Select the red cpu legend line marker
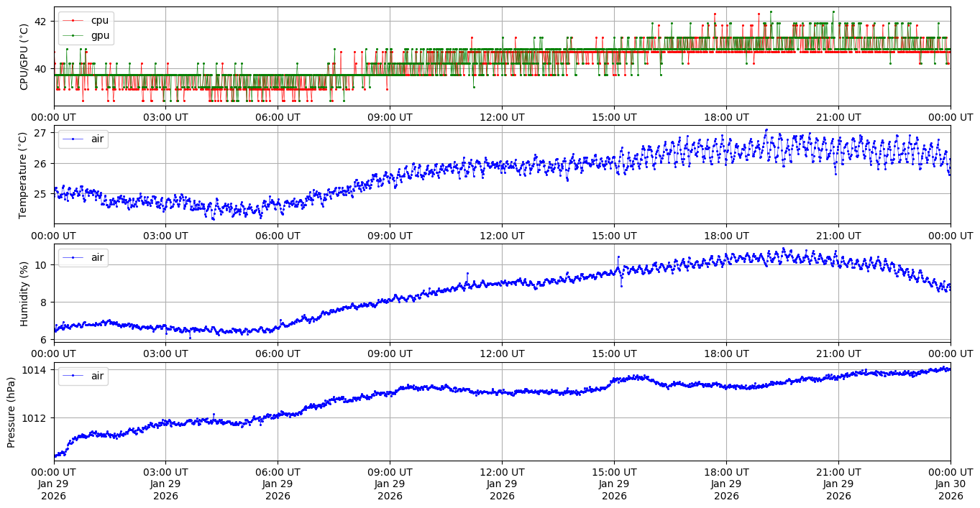980x508 pixels. coord(74,20)
